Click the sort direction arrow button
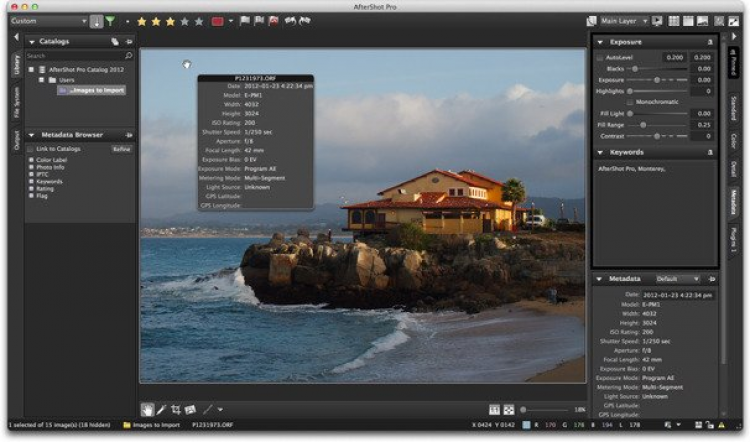This screenshot has width=750, height=442. tap(96, 22)
